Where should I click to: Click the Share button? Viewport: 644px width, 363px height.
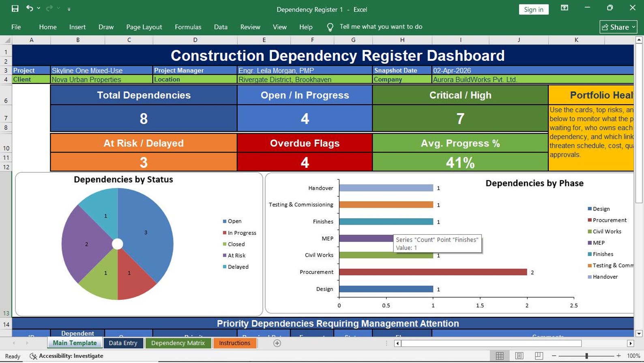click(618, 27)
